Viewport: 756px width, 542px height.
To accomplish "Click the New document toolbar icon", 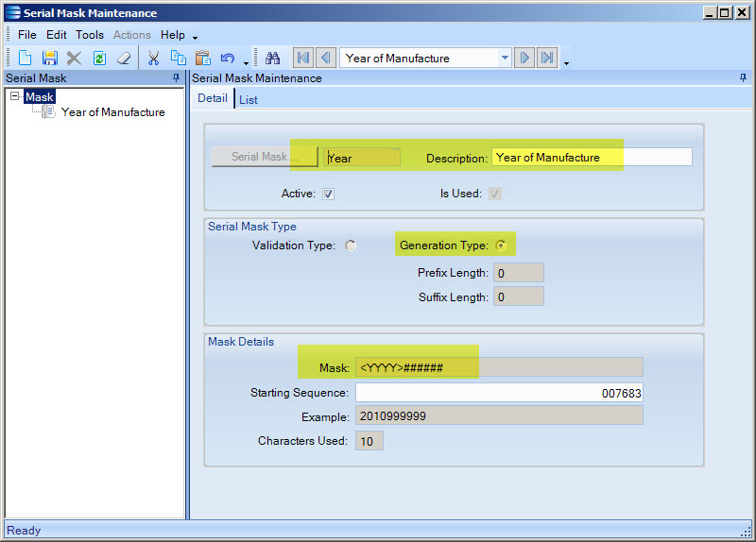I will 26,59.
